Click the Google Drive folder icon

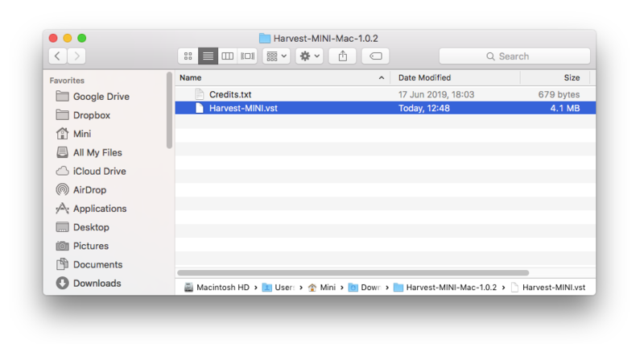pyautogui.click(x=63, y=96)
